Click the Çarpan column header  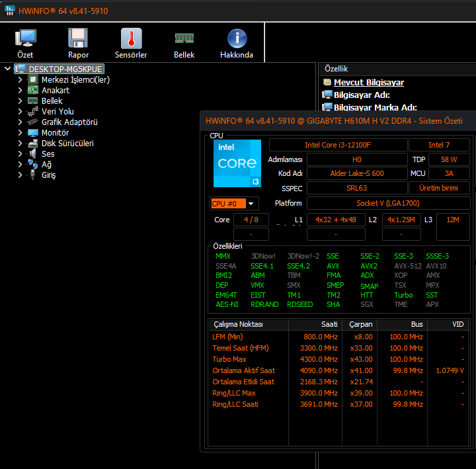point(360,324)
